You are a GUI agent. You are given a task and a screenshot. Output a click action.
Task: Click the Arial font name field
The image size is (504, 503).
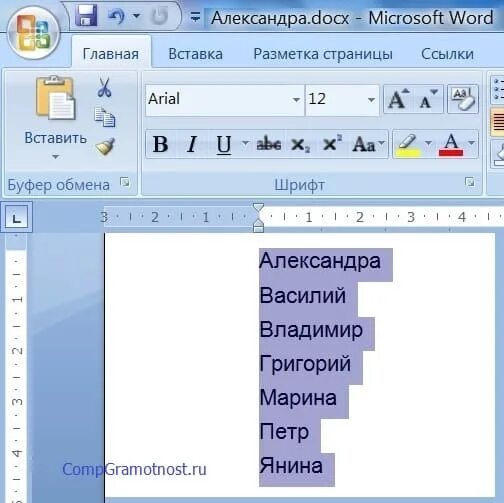(218, 99)
